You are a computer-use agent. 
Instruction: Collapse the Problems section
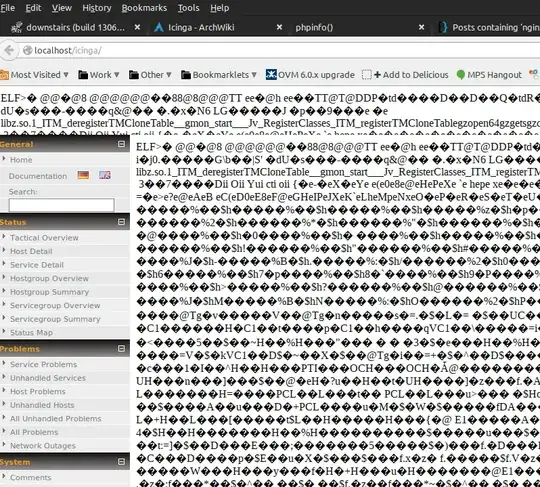(x=121, y=349)
